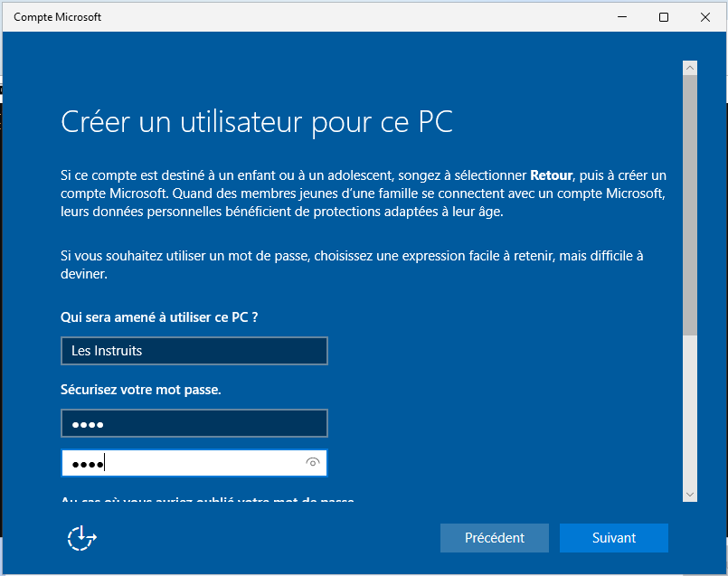Click the label Qui sera amené à utiliser ce PC

tap(165, 317)
